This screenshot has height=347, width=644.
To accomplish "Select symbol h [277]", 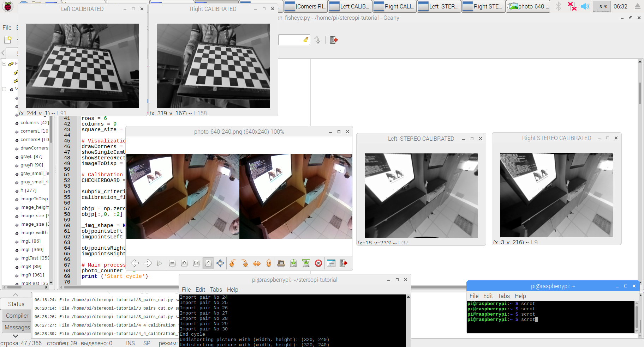I will click(x=28, y=190).
